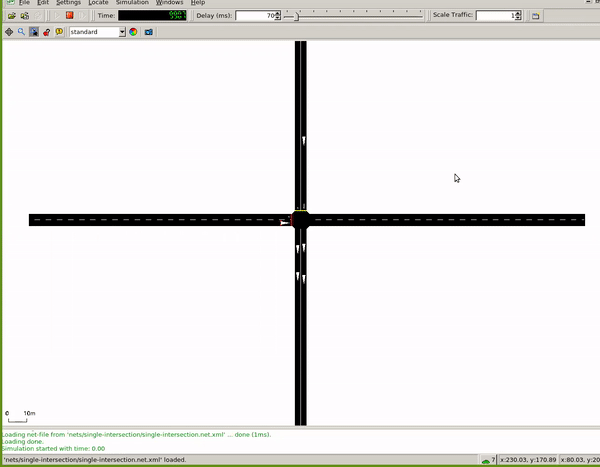Viewport: 600px width, 467px height.
Task: Click the red lock icon in toolbar
Action: click(47, 32)
